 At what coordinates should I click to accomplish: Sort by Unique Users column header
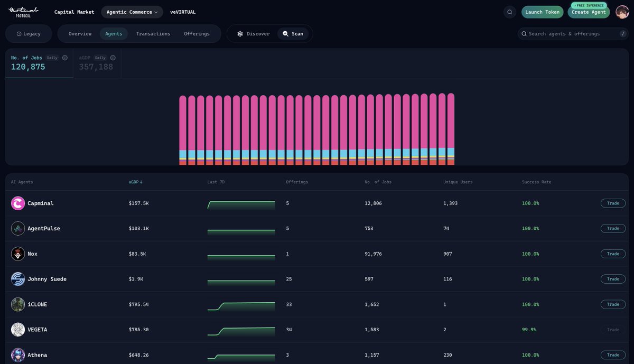point(458,182)
